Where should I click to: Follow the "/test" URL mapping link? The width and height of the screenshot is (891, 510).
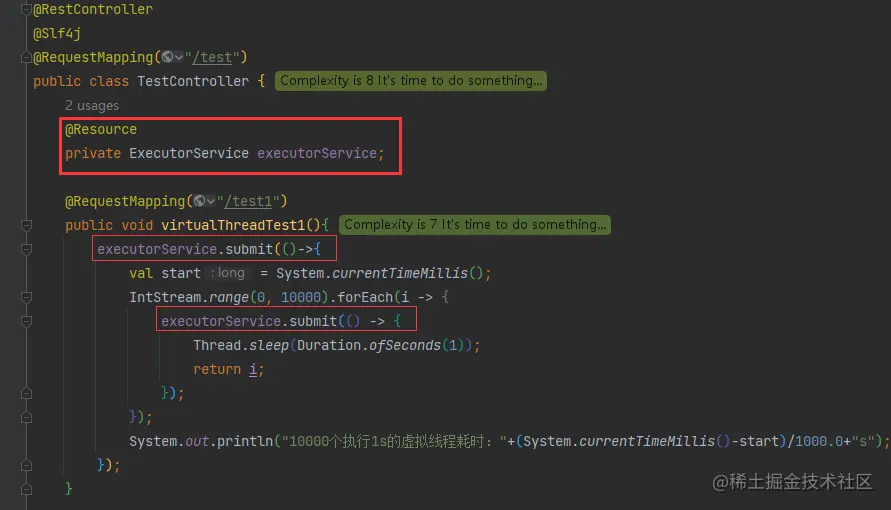point(213,57)
